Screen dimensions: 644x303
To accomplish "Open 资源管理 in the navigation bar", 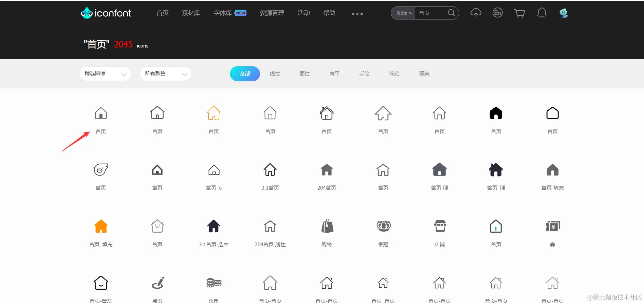I will (272, 13).
